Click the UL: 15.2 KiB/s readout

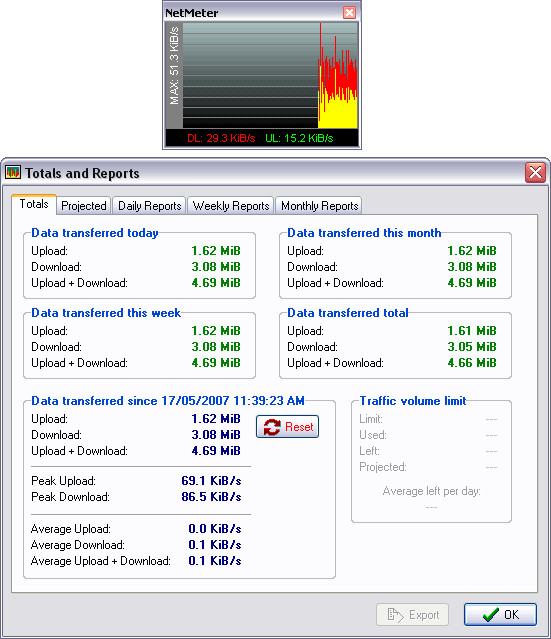299,138
